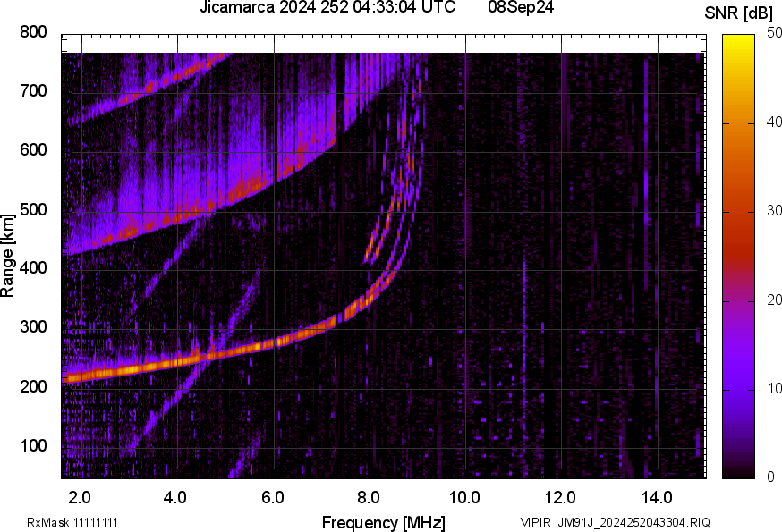Click the 'Frequency [MHz]' x-axis label
The height and width of the screenshot is (532, 782).
383,522
